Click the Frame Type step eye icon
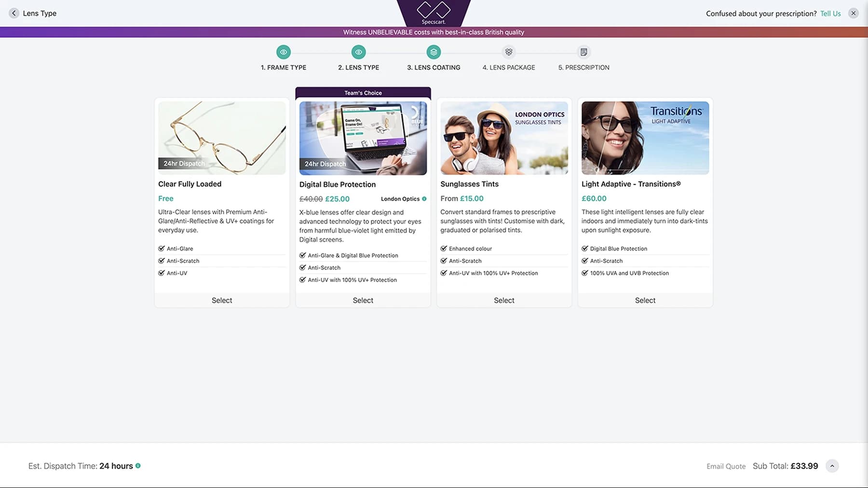The width and height of the screenshot is (868, 488). [x=284, y=52]
